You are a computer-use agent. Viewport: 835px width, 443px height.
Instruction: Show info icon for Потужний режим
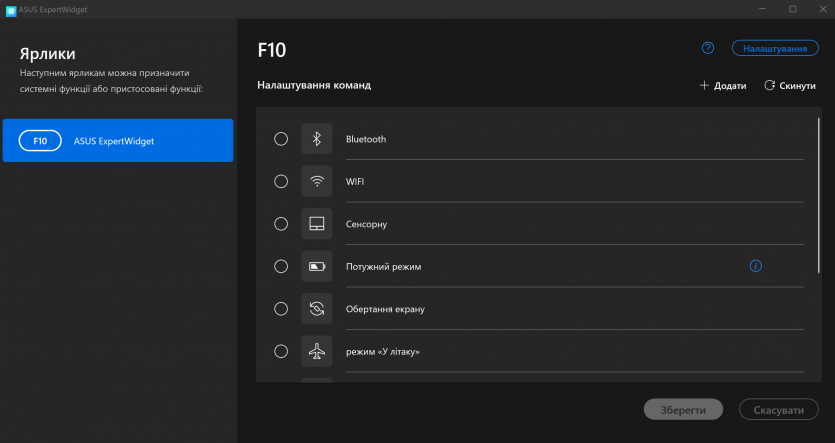coord(756,266)
